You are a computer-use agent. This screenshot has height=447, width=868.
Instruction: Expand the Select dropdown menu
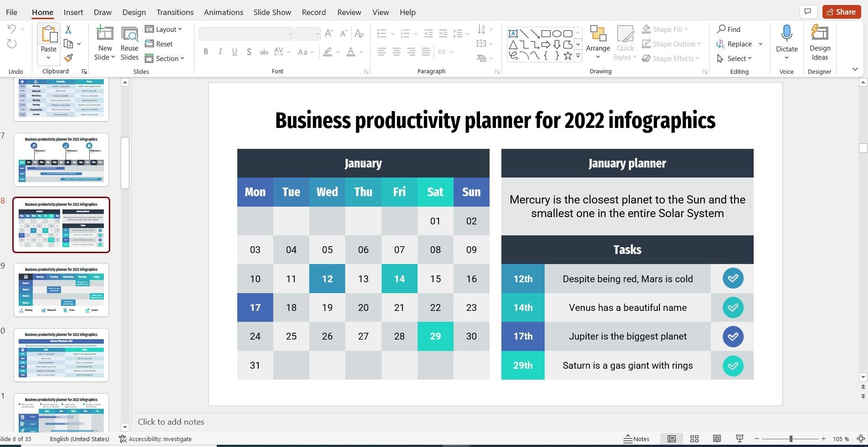735,58
